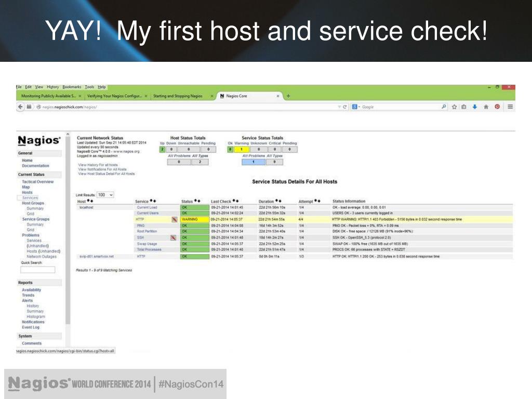Image resolution: width=532 pixels, height=399 pixels.
Task: Go to Firefox home icon
Action: coord(486,107)
